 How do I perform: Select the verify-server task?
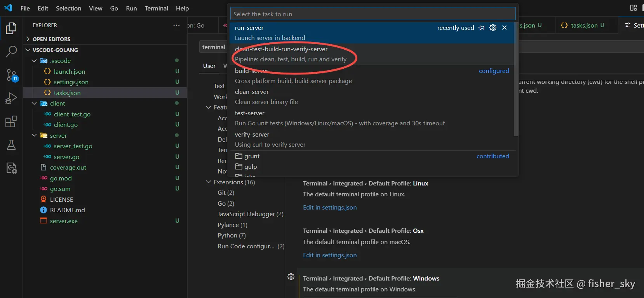(x=372, y=139)
